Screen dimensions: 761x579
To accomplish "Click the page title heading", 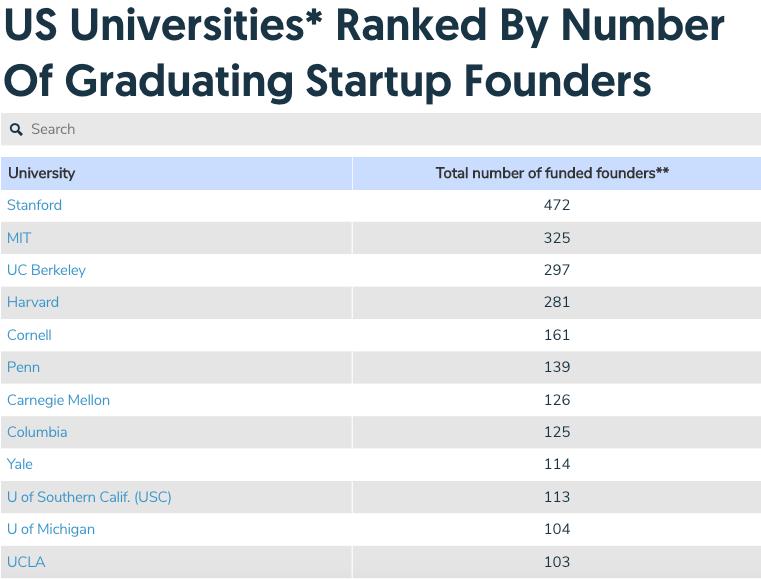I will 364,52.
